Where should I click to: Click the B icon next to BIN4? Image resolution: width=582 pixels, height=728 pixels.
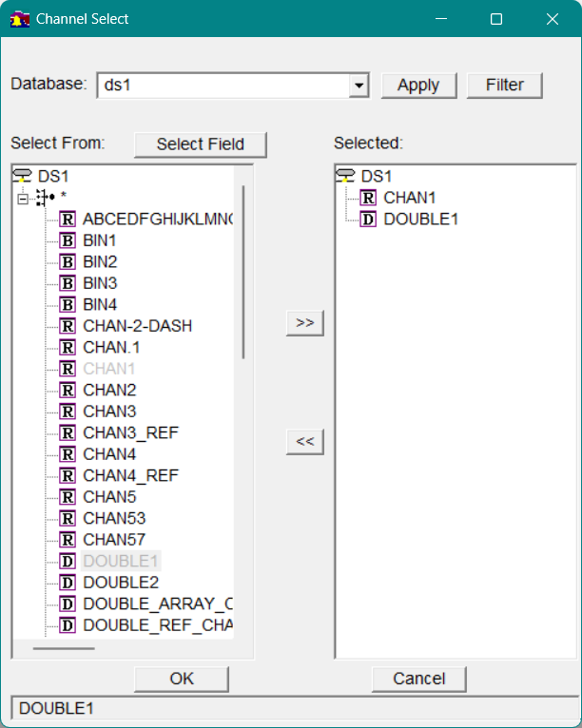68,305
